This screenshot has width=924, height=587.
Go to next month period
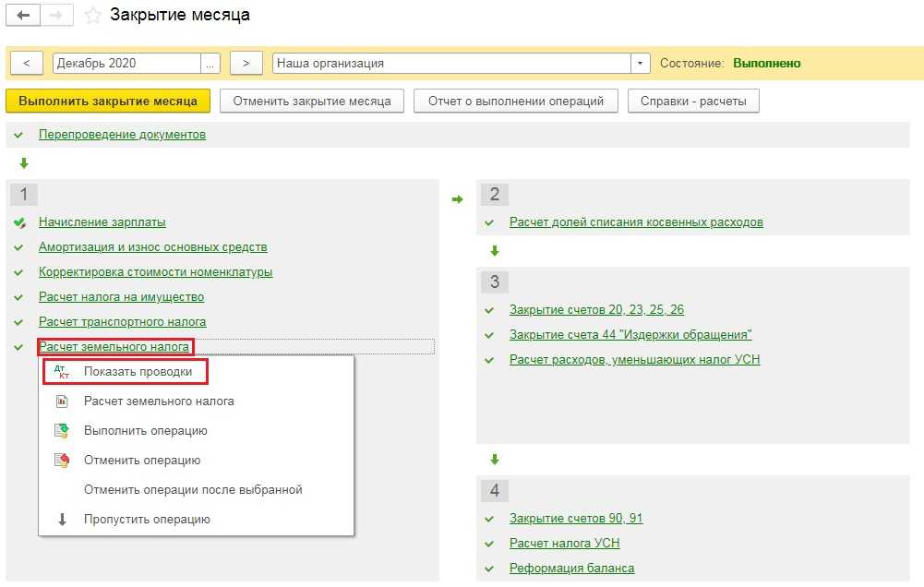(246, 64)
